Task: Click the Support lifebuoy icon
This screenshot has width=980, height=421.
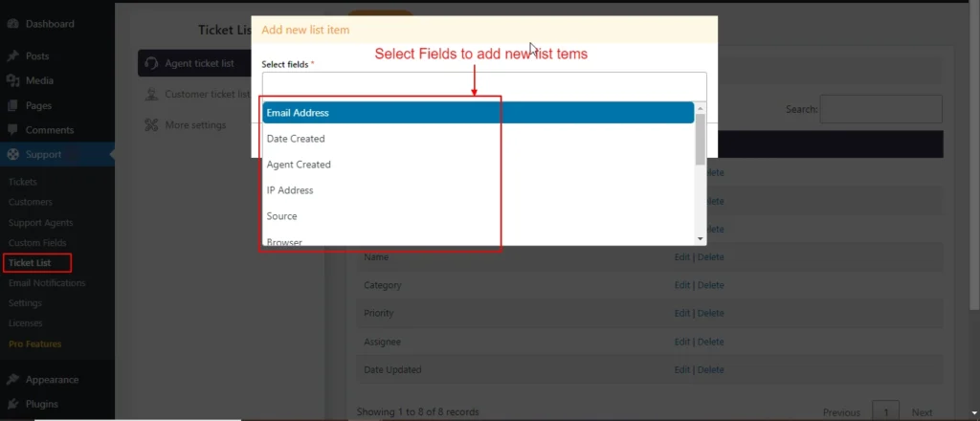Action: point(12,154)
